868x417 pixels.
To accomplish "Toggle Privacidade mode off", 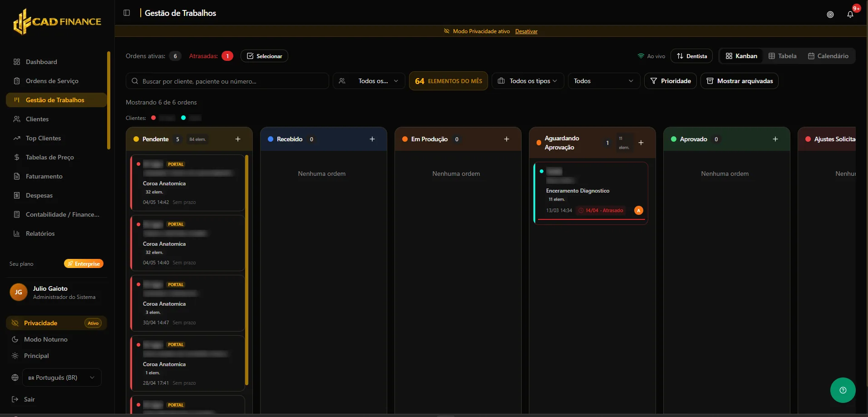I will [x=56, y=323].
